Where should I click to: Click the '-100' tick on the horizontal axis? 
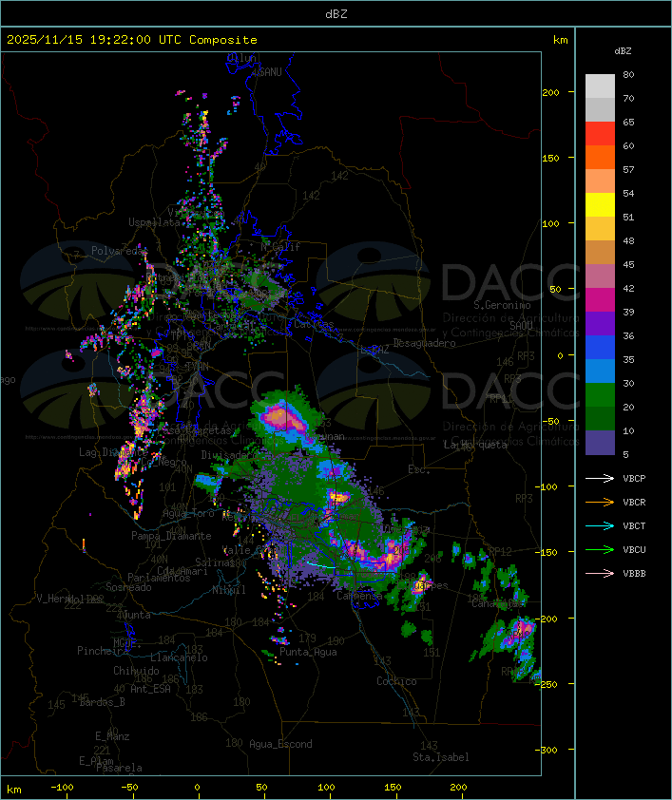[x=62, y=788]
